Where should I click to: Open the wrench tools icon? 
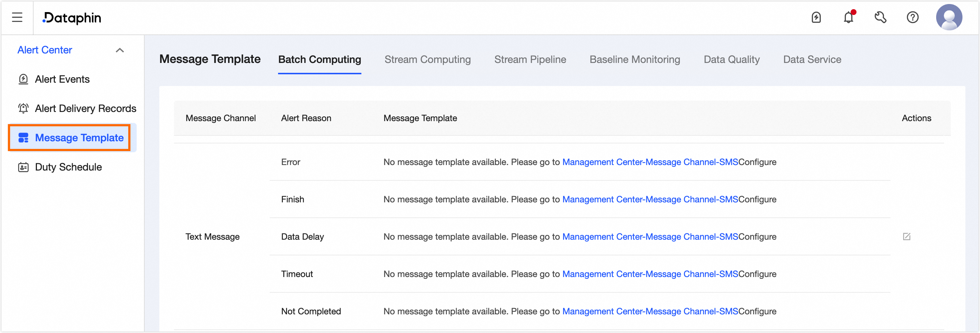(x=880, y=18)
